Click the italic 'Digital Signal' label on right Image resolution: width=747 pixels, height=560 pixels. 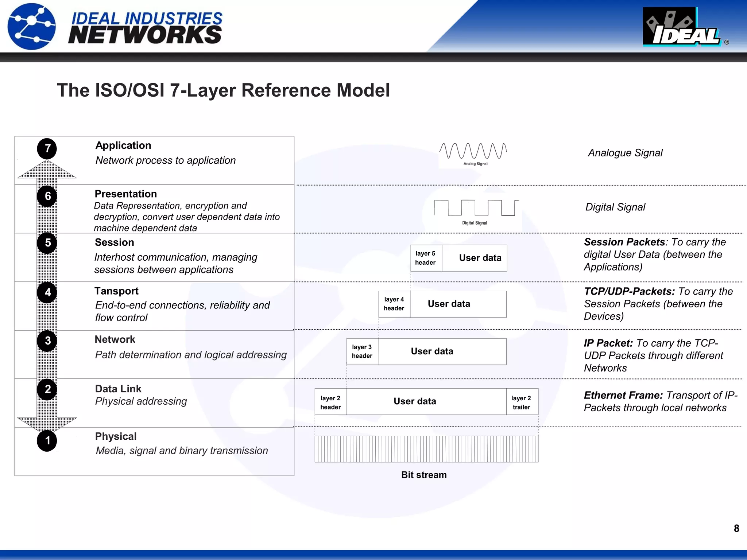pos(615,207)
